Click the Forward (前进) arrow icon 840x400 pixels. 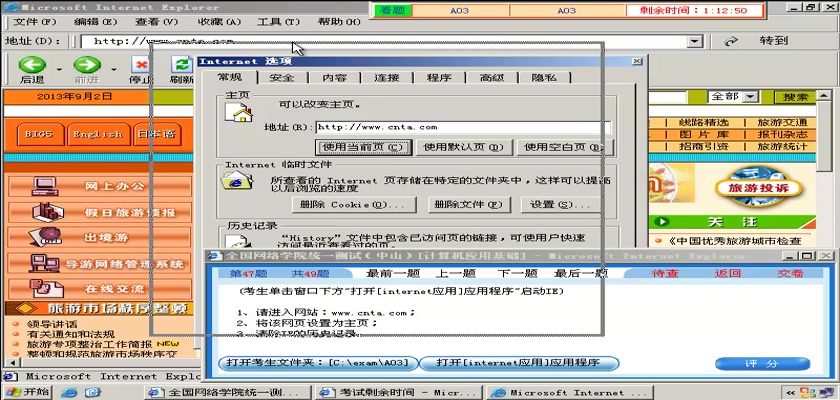coord(87,65)
